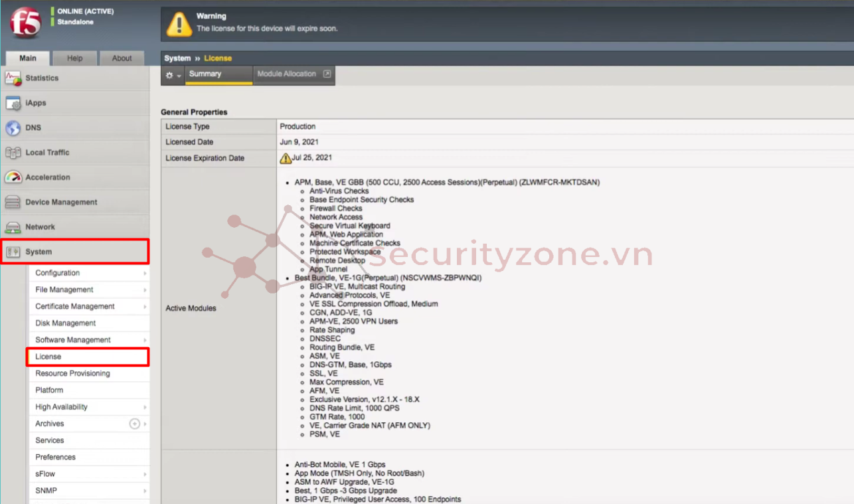The height and width of the screenshot is (504, 854).
Task: Select the Summary tab
Action: click(219, 74)
